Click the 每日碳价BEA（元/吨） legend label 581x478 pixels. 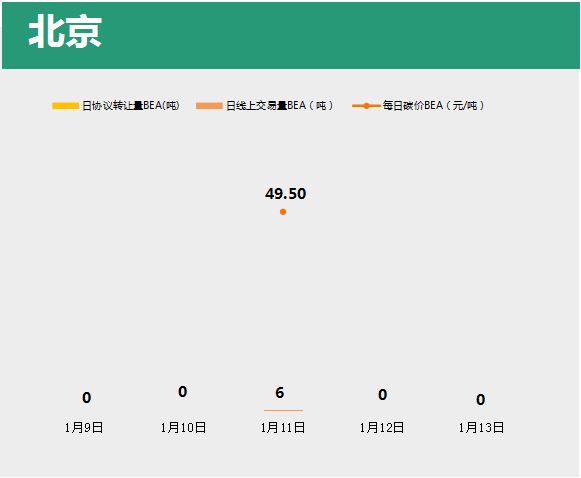tap(434, 106)
